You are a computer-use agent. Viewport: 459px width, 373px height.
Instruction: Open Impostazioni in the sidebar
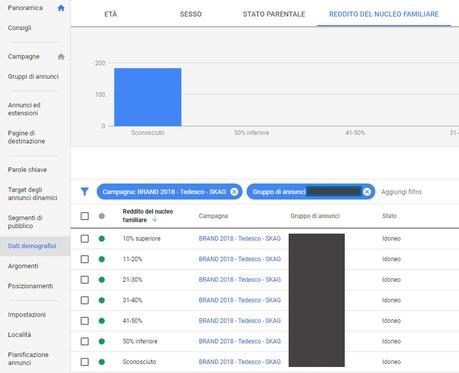point(27,315)
